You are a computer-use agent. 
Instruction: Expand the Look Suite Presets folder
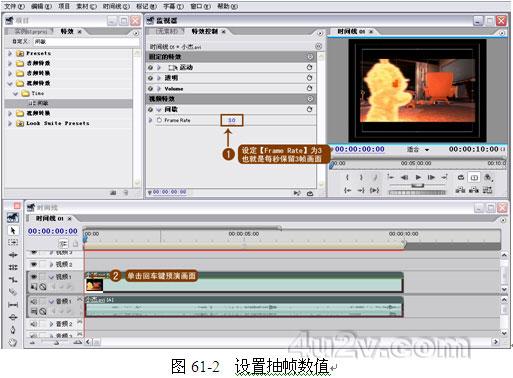pos(10,123)
